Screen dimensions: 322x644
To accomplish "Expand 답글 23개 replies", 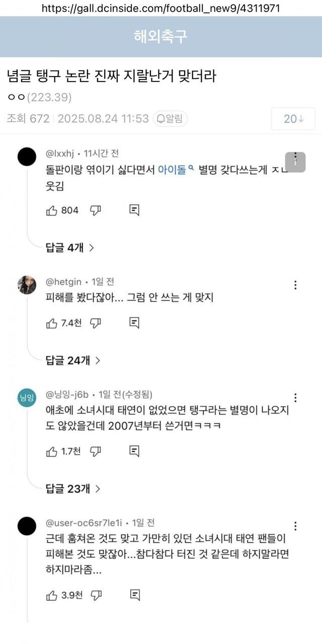I will (73, 488).
